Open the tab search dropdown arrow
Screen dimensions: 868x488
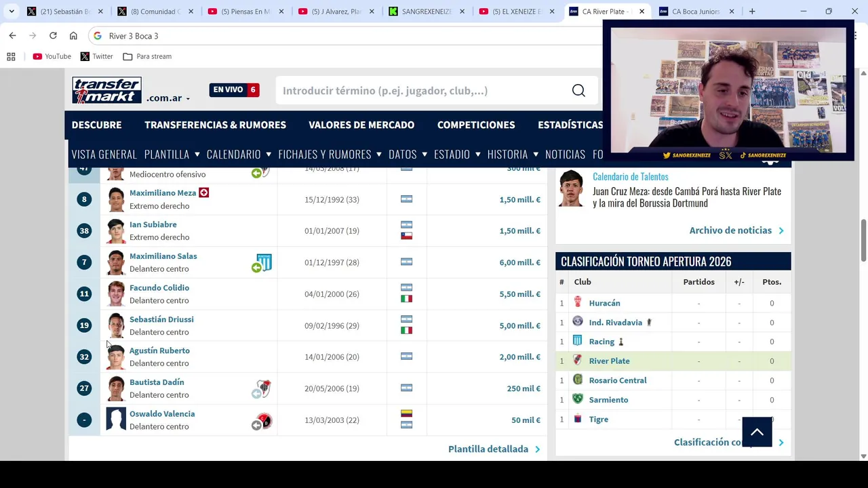pos(12,12)
